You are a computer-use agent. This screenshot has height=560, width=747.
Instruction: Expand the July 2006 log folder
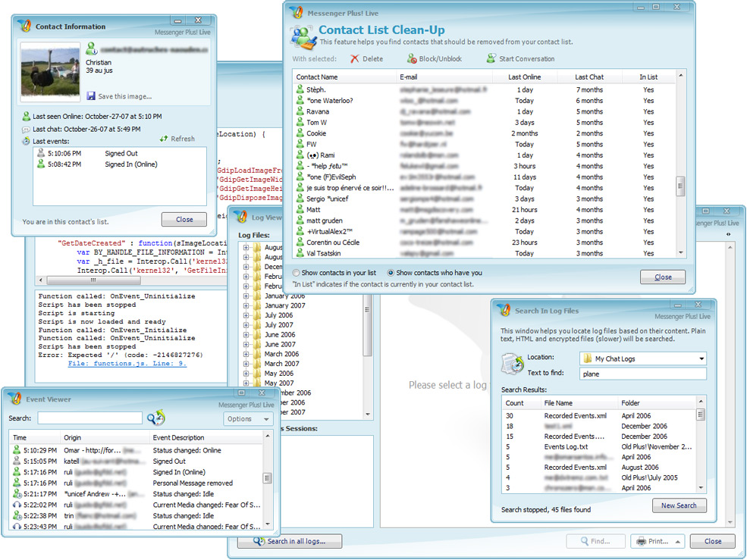click(246, 315)
